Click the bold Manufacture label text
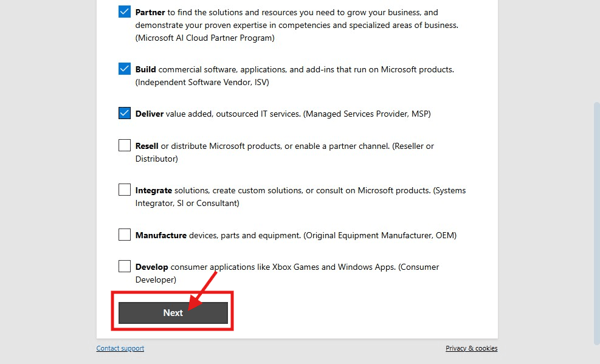Image resolution: width=600 pixels, height=364 pixels. 161,235
